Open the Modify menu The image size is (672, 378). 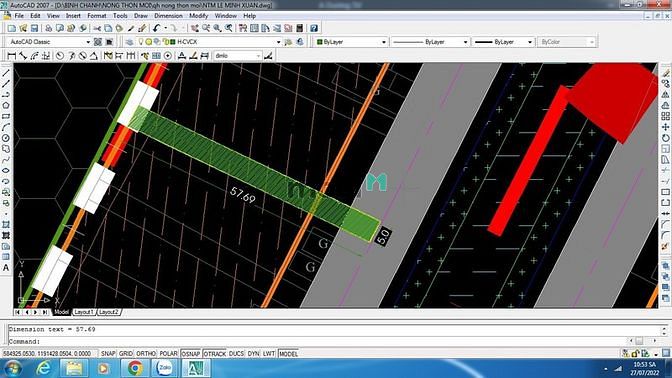(x=199, y=16)
